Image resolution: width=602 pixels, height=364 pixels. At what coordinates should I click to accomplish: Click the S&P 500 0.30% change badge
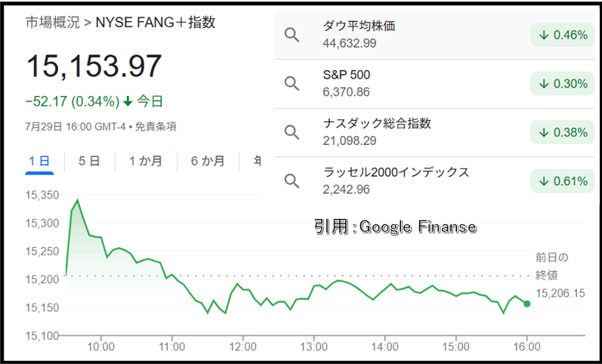563,83
